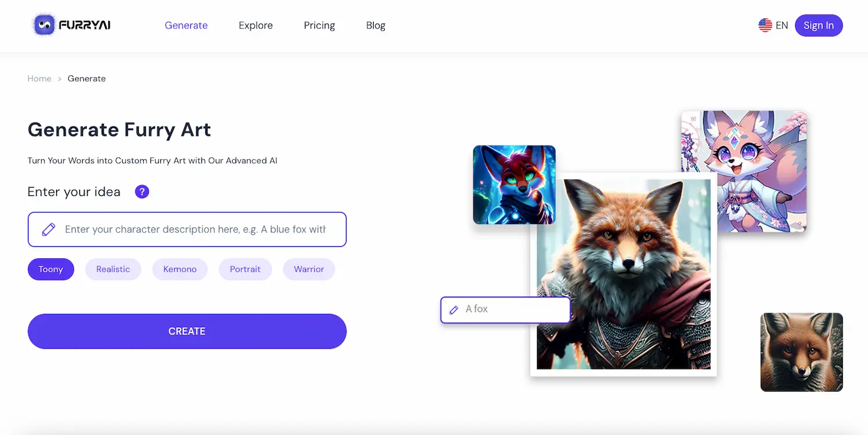Select the Generate nav item
This screenshot has height=435, width=868.
[186, 25]
